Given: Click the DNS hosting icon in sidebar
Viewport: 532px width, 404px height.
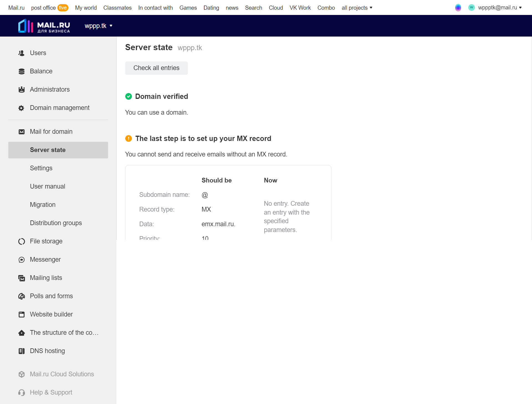Looking at the screenshot, I should 21,351.
